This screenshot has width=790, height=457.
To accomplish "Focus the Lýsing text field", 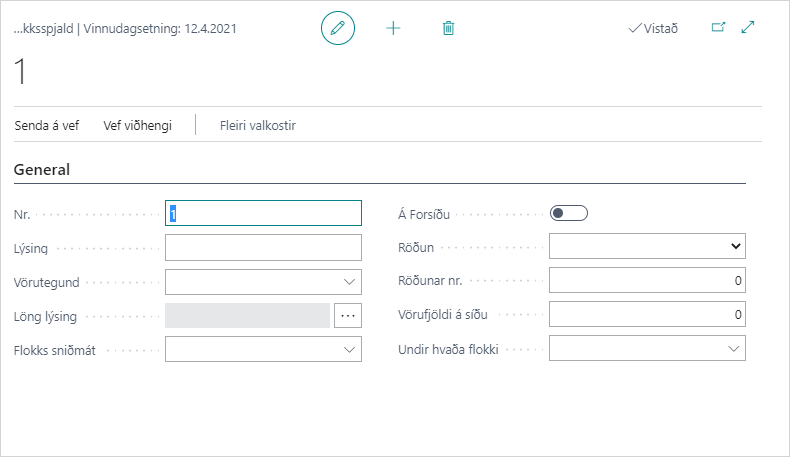I will click(263, 247).
